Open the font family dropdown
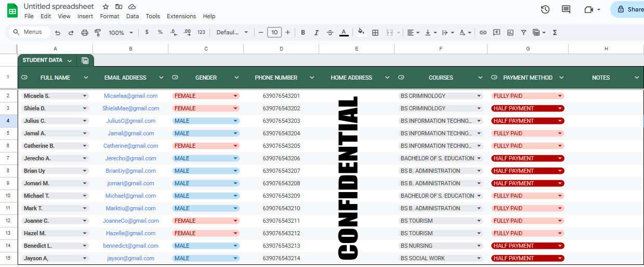Image resolution: width=644 pixels, height=267 pixels. (x=232, y=32)
